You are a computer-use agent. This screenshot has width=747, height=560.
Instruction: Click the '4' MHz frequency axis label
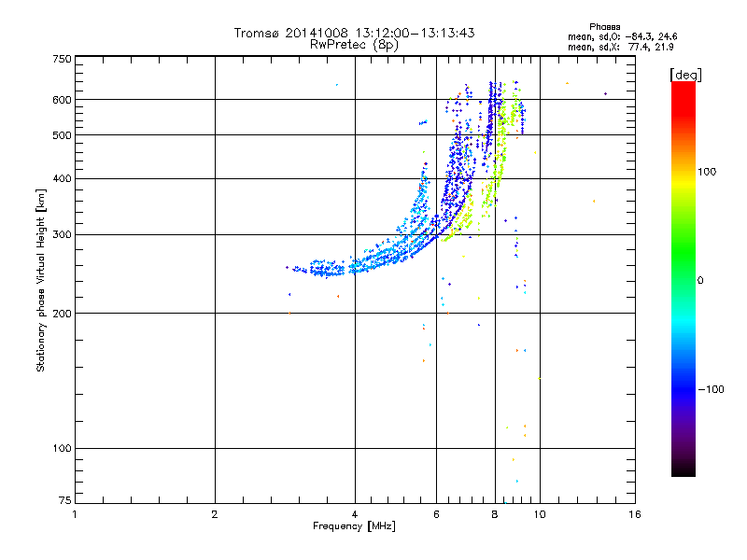coord(355,514)
